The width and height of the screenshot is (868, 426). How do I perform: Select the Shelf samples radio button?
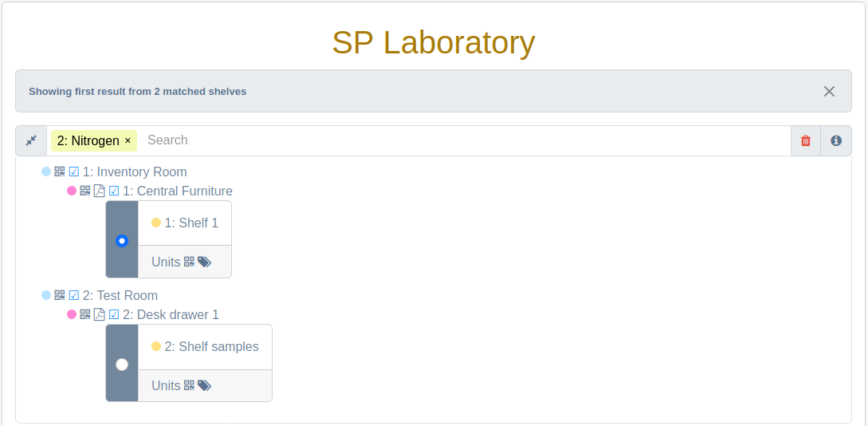122,365
